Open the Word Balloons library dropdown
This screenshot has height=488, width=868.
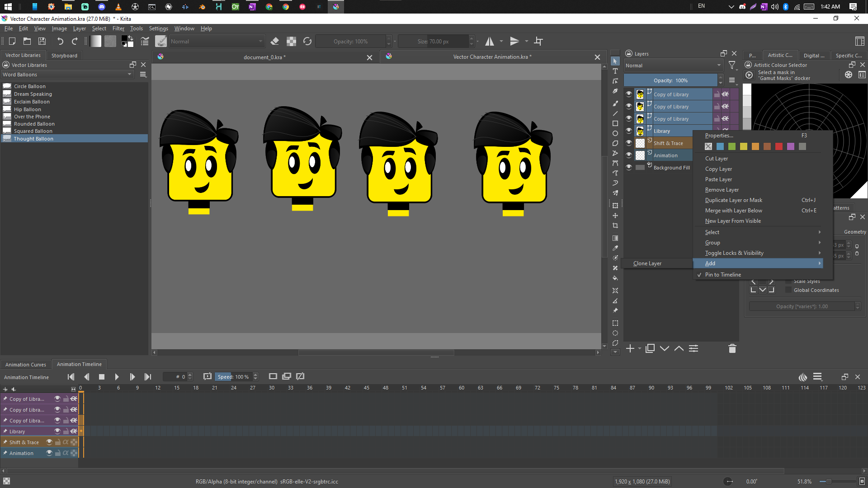pos(67,75)
